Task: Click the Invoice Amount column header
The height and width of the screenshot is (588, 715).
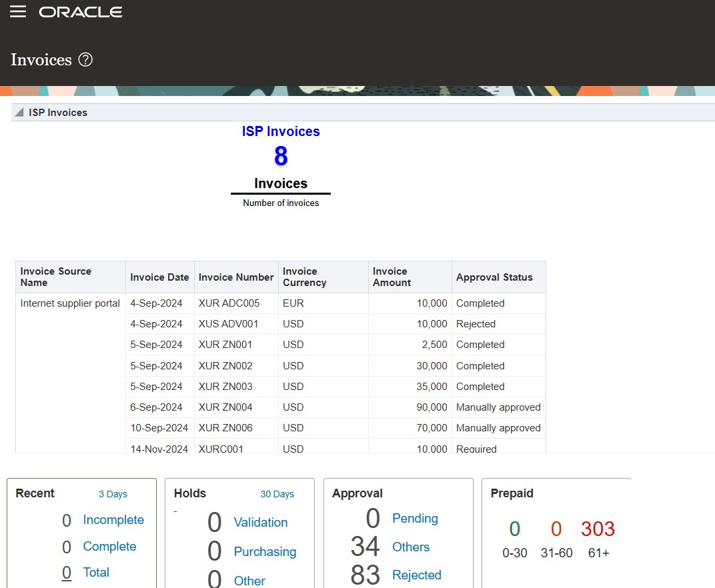Action: 392,277
